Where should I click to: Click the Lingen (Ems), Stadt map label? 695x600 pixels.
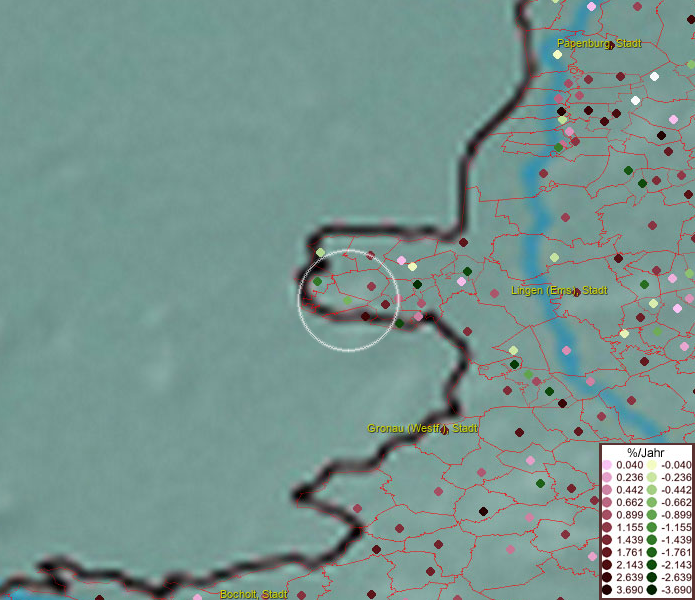(x=559, y=291)
